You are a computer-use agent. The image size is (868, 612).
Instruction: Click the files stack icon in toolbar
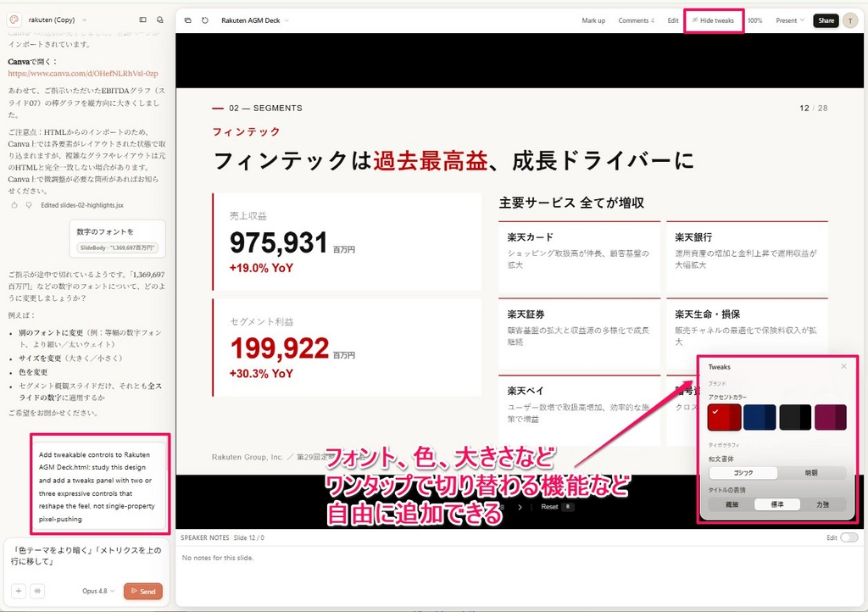(187, 20)
